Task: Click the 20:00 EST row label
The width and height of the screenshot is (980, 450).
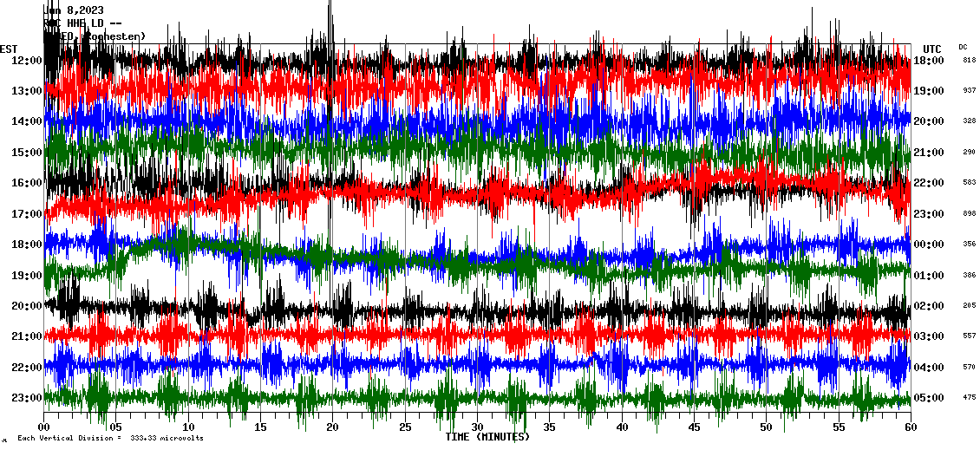Action: point(26,305)
